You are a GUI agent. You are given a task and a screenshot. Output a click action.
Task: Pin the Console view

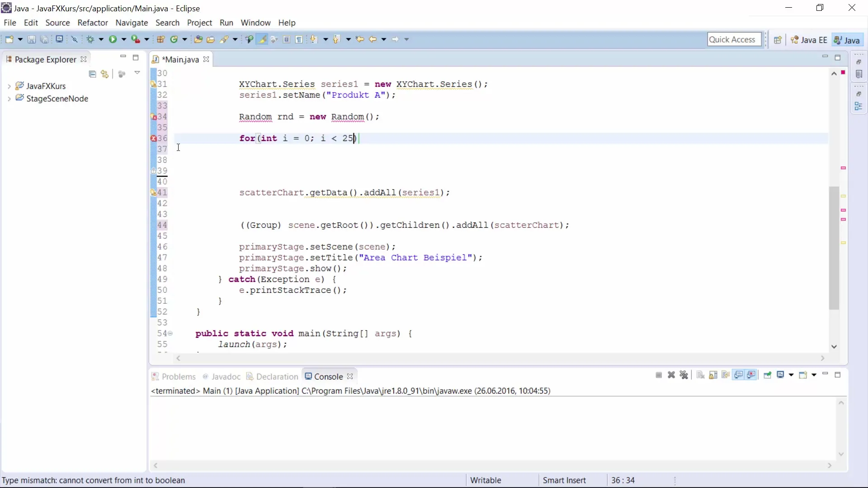[x=767, y=375]
